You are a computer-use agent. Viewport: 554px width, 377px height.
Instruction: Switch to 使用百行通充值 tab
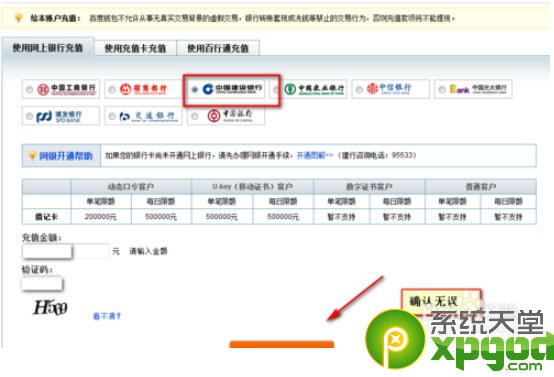218,48
